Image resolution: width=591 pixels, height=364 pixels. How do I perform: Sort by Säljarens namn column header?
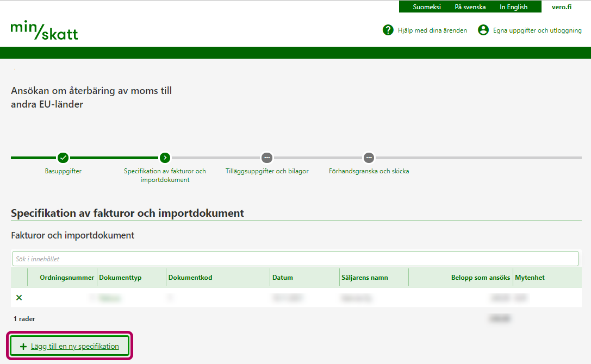(x=365, y=278)
